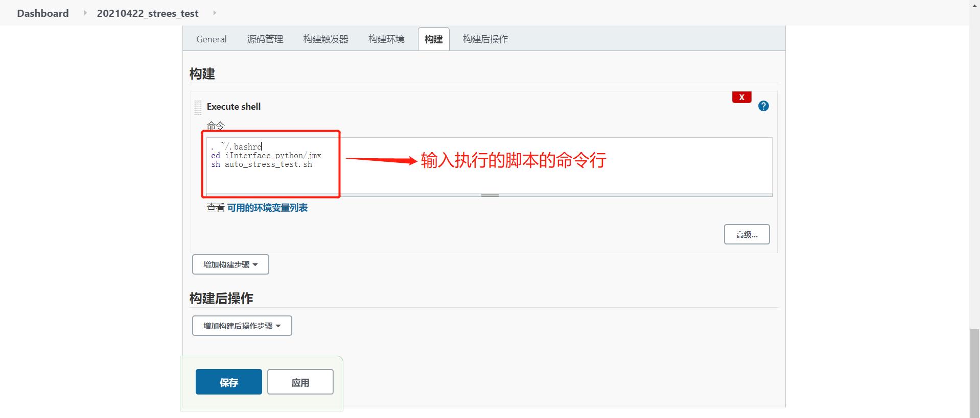Grab the Execute shell drag handle

pos(198,108)
